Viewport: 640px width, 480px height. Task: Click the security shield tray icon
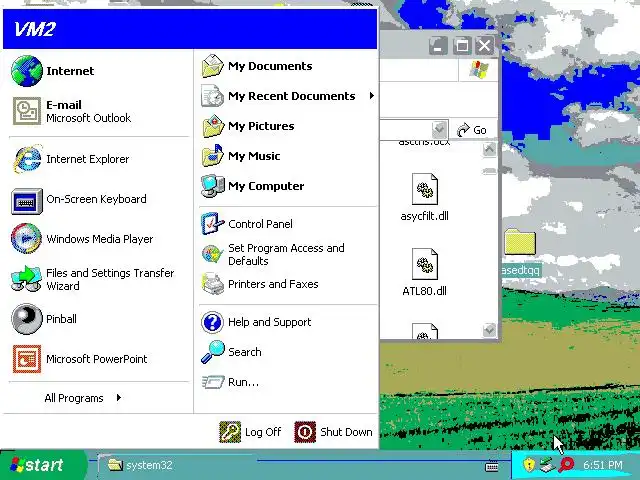529,464
